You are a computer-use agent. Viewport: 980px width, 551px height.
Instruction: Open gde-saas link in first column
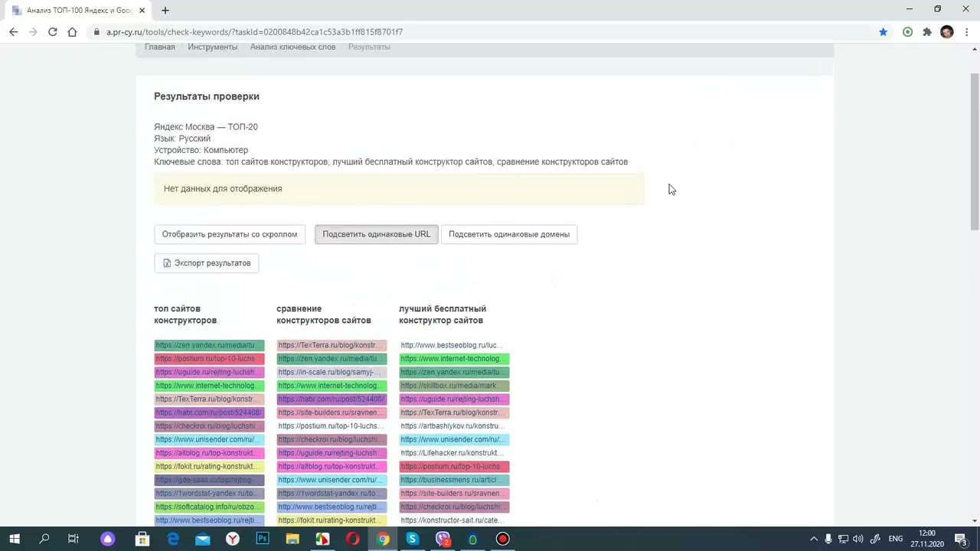[209, 480]
